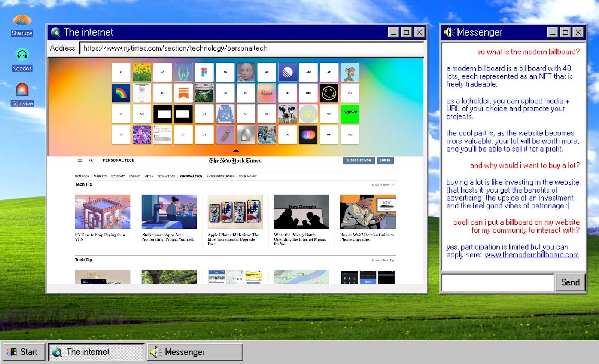The image size is (599, 364).
Task: Select empty billboard lot A1
Action: coord(121,72)
